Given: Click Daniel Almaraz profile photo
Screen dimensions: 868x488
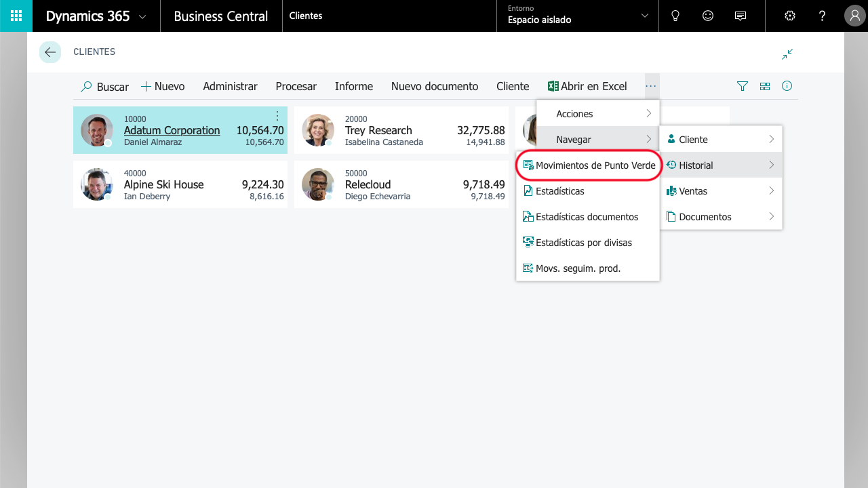Looking at the screenshot, I should pyautogui.click(x=97, y=130).
